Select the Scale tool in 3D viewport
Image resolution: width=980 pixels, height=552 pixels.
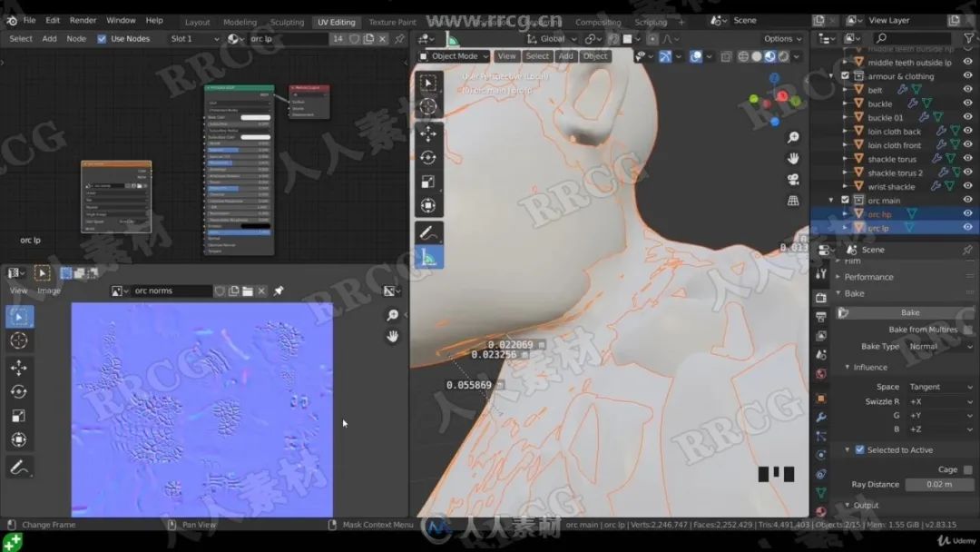428,182
